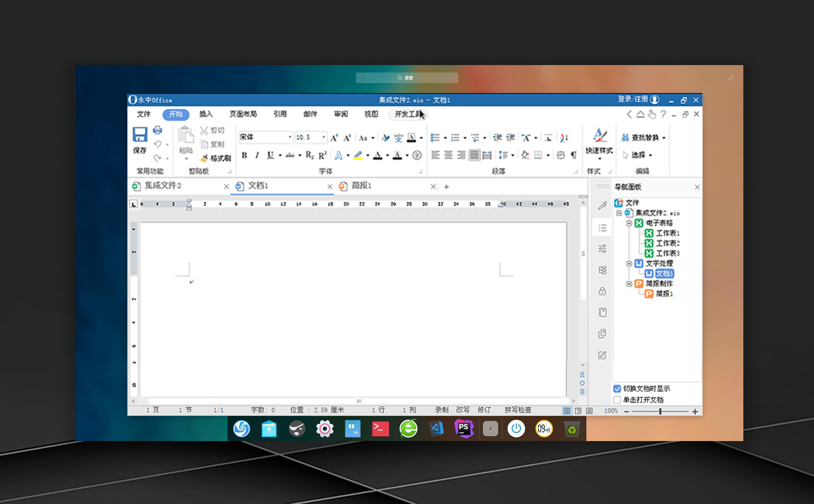Close the 导航面板 panel
Screen dimensions: 814x504
[x=697, y=187]
